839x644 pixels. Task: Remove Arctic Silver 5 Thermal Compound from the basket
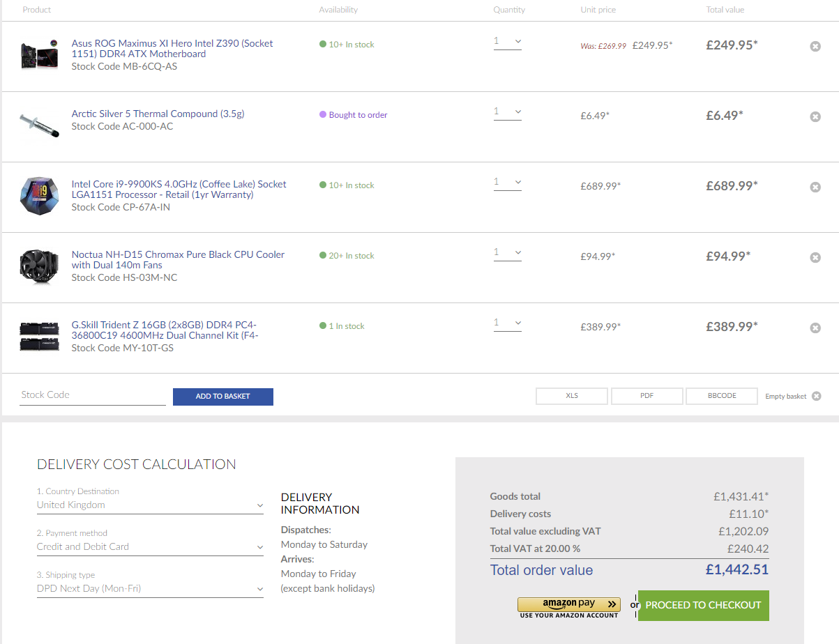[815, 116]
